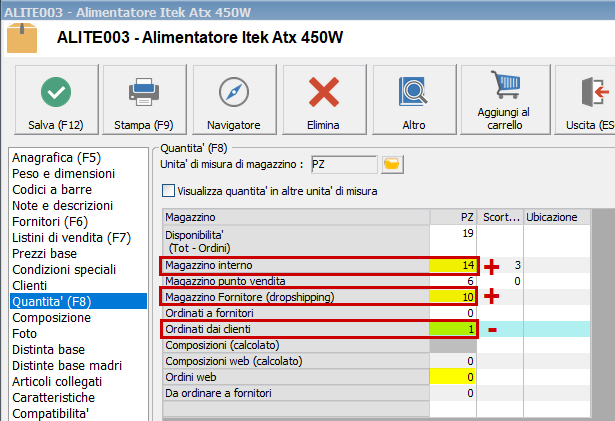This screenshot has height=421, width=615.
Task: Select Caratteristiche in the sidebar
Action: (53, 398)
